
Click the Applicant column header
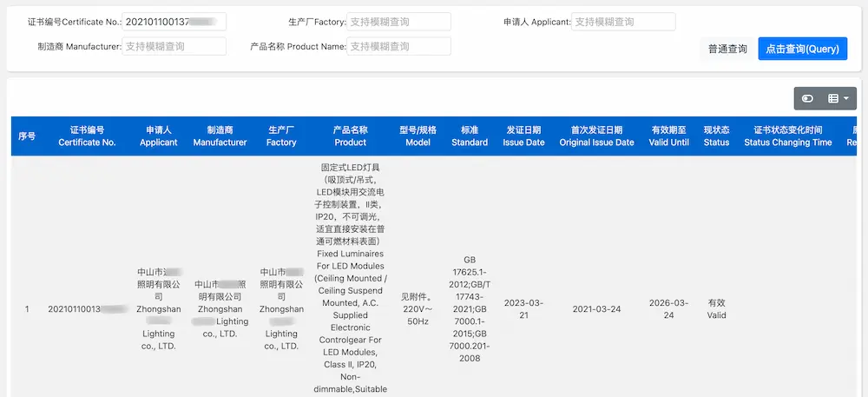tap(158, 136)
